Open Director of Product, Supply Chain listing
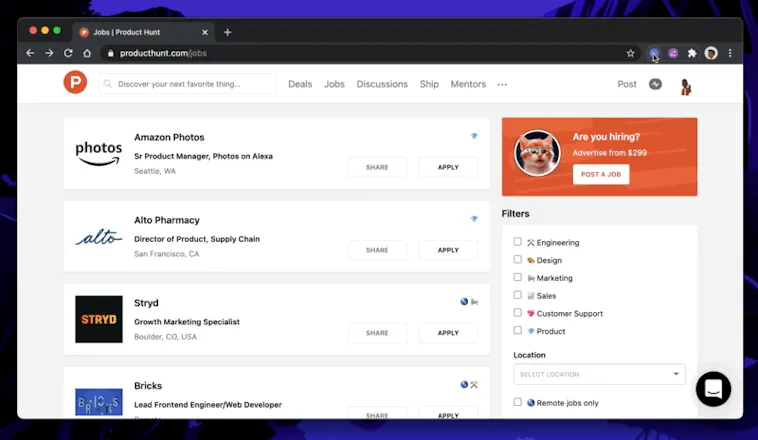This screenshot has width=758, height=440. point(197,239)
